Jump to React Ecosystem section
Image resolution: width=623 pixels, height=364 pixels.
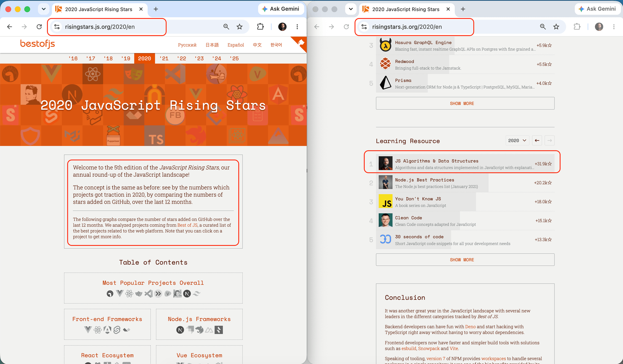pos(107,355)
